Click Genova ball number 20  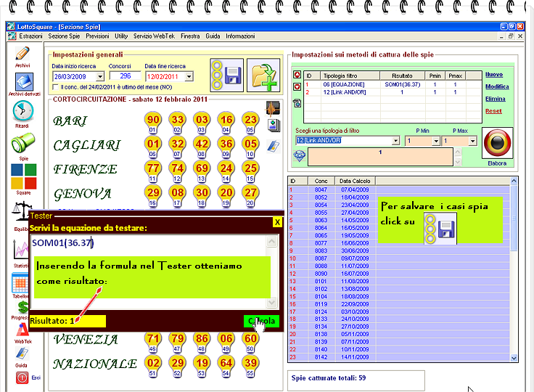tap(226, 192)
